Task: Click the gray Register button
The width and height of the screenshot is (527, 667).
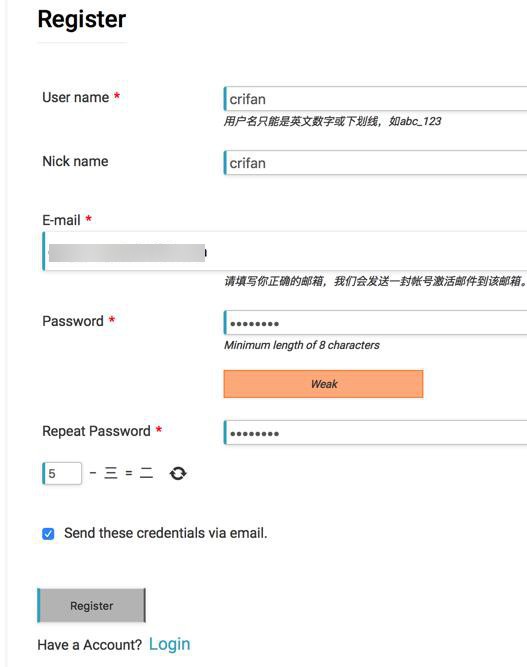Action: [x=91, y=605]
